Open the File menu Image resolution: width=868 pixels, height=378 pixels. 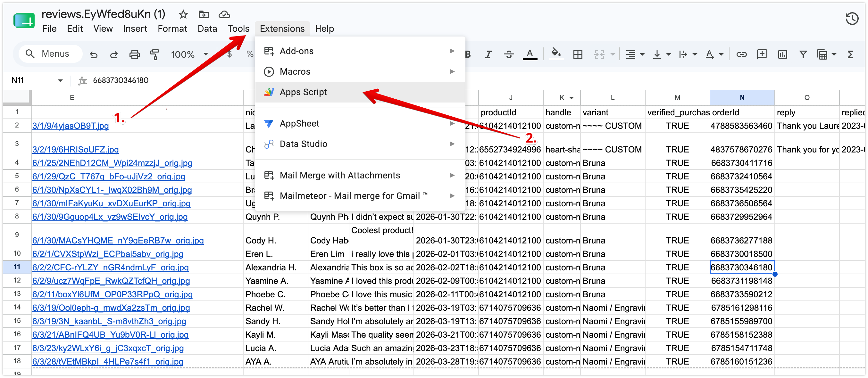point(49,29)
